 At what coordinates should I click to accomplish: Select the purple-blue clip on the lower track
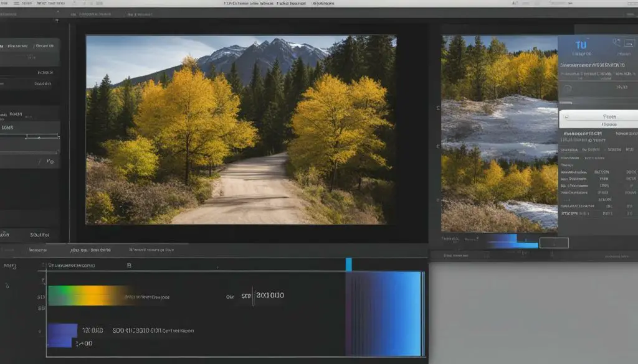[62, 335]
